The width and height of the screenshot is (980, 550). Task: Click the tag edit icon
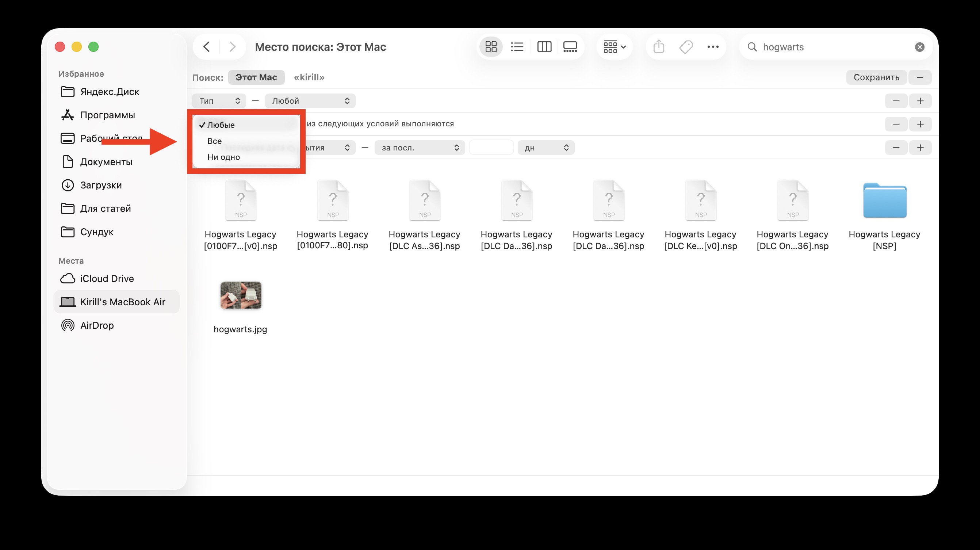coord(686,47)
